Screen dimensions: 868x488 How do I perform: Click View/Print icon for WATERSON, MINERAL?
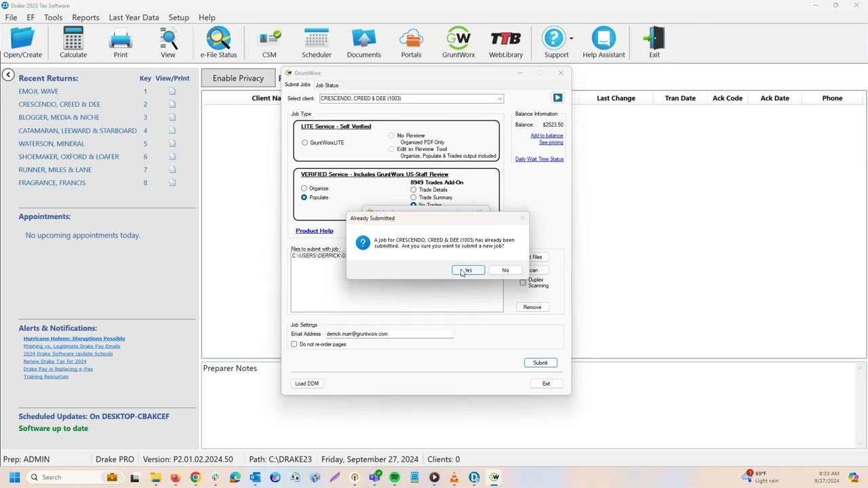(172, 144)
